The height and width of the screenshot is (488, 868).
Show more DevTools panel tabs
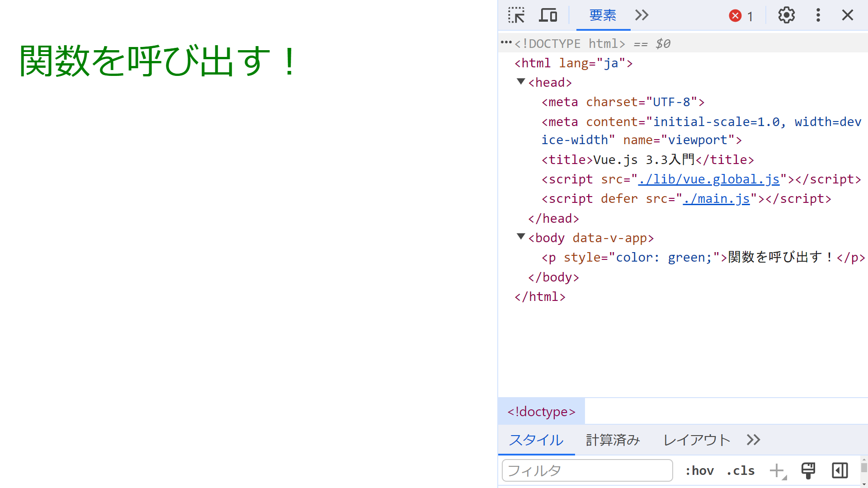click(x=642, y=15)
